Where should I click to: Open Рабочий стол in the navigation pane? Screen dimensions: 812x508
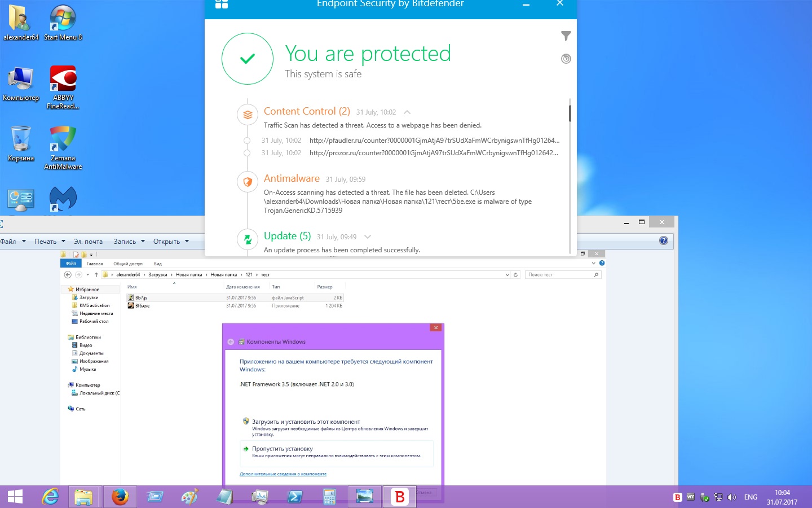[x=94, y=321]
